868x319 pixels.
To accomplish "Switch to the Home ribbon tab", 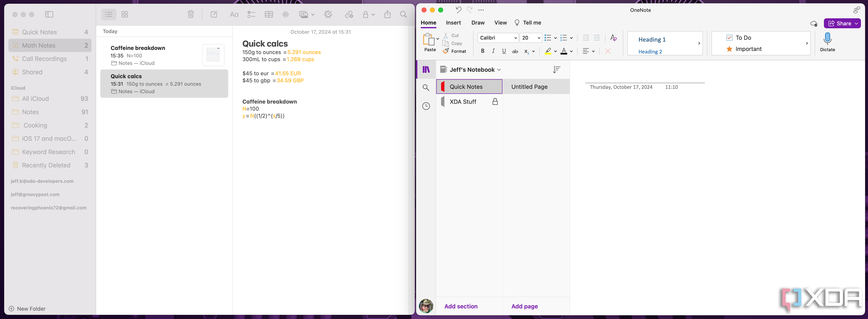I will click(429, 23).
